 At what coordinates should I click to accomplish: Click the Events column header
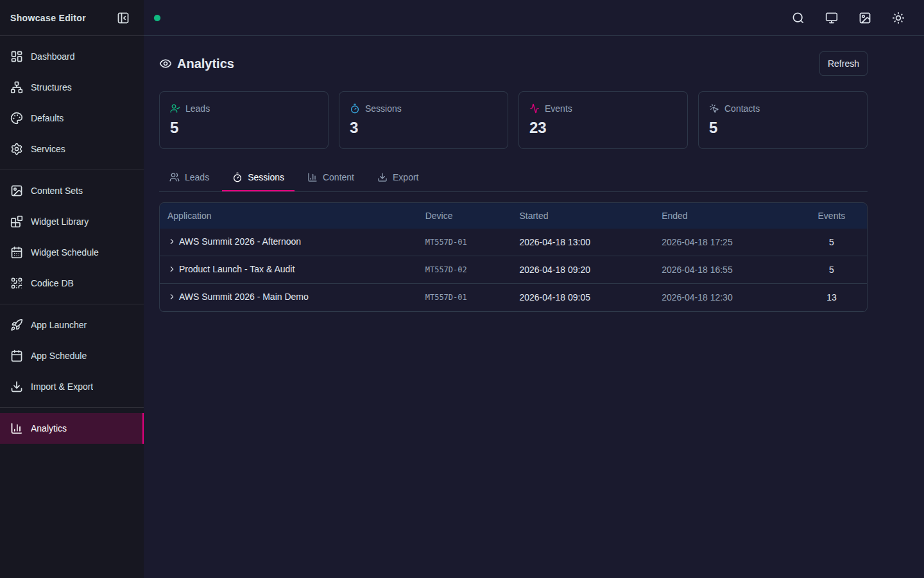coord(832,216)
